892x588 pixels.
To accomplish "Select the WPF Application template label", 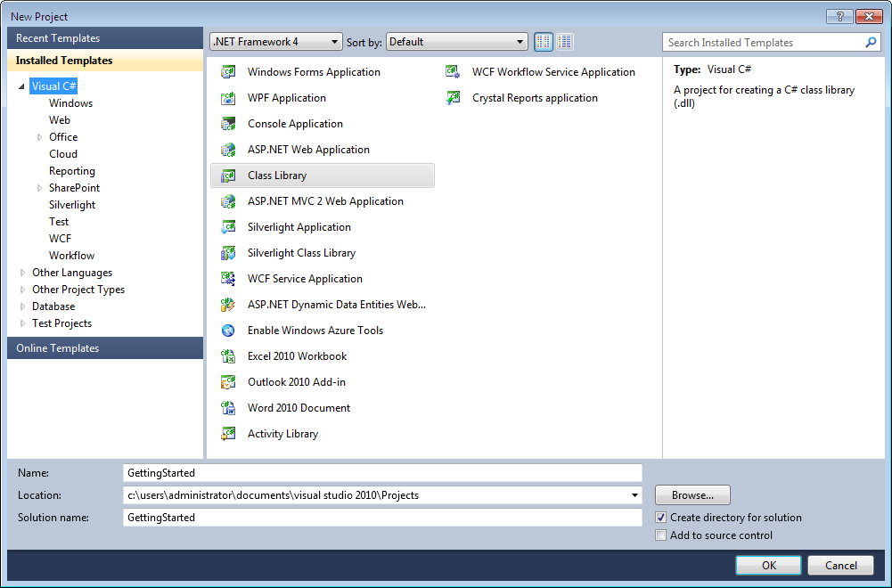I will 287,98.
